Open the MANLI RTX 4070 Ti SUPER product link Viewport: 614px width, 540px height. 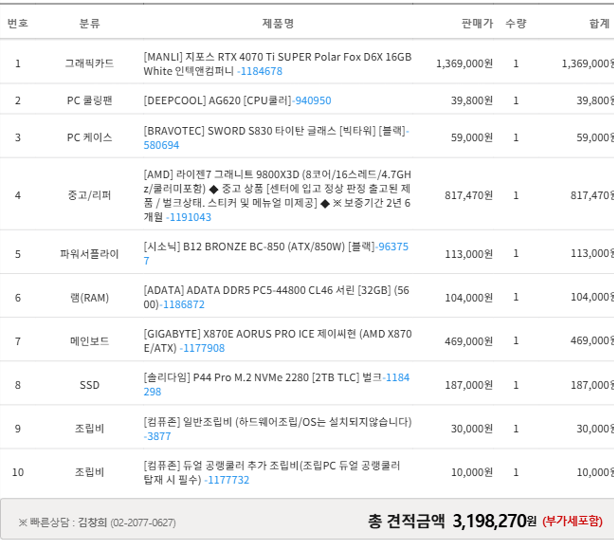pos(260,71)
